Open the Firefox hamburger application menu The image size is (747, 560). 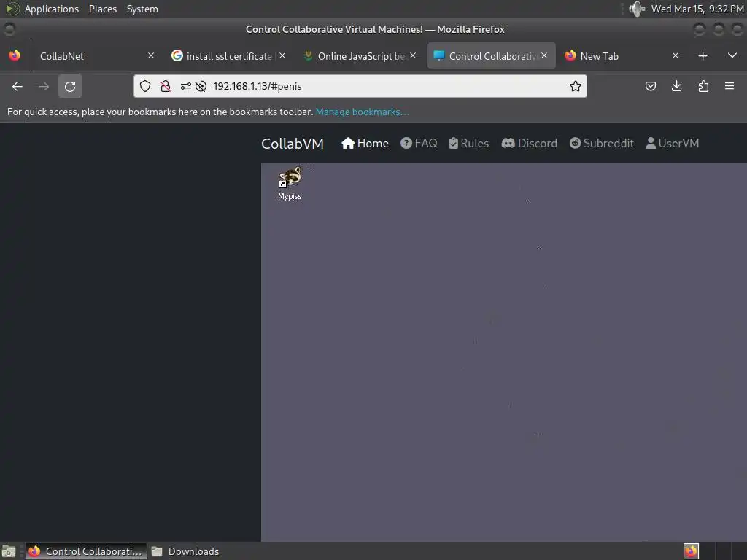[x=729, y=86]
